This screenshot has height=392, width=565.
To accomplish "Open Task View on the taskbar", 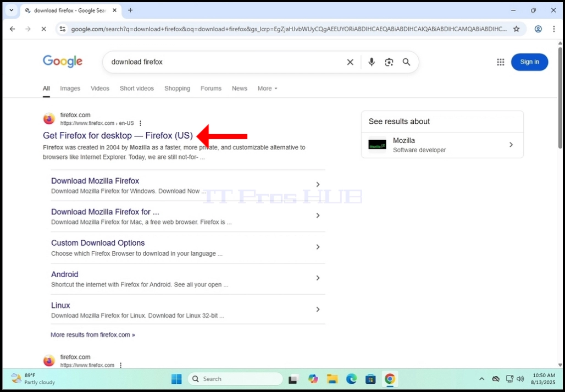I will [x=293, y=379].
